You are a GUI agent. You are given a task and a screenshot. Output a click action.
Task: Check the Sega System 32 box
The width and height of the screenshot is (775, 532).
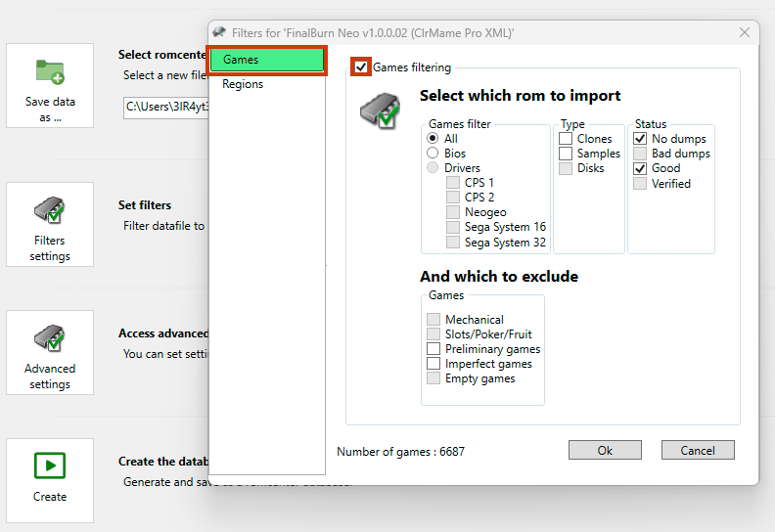tap(453, 243)
